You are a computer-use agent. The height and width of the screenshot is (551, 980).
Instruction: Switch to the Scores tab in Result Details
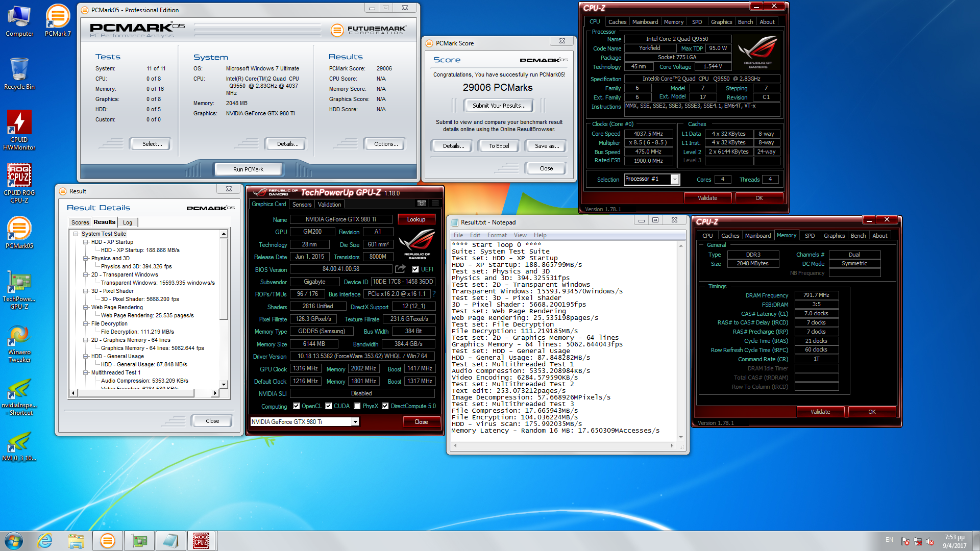click(x=80, y=222)
